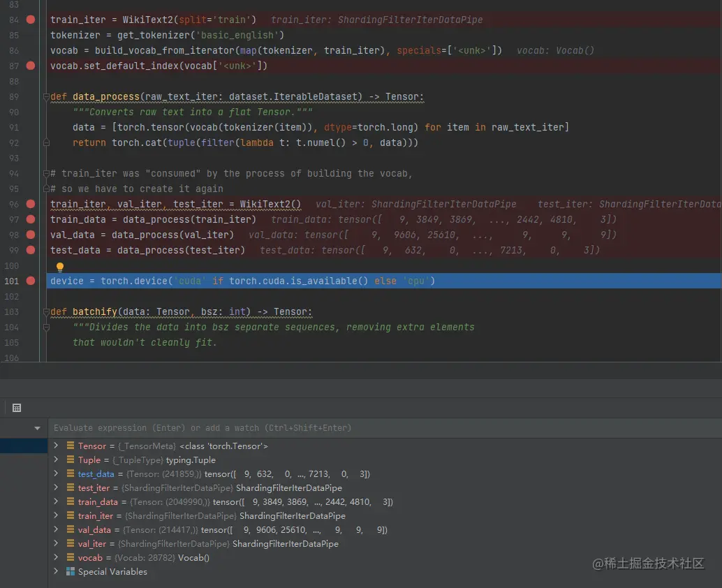
Task: Toggle the breakpoint on line 87
Action: [31, 66]
